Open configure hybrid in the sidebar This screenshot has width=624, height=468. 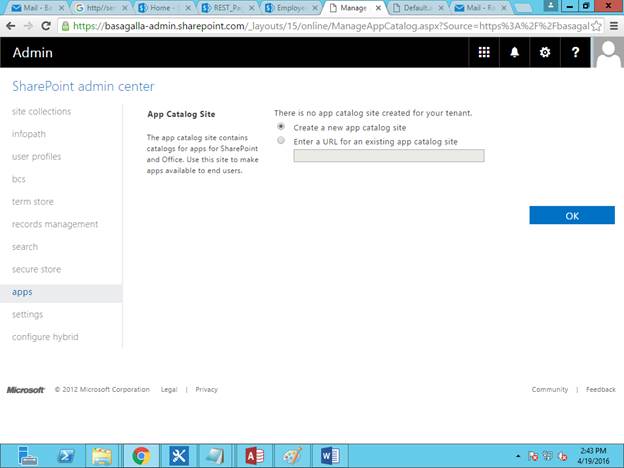[x=45, y=337]
